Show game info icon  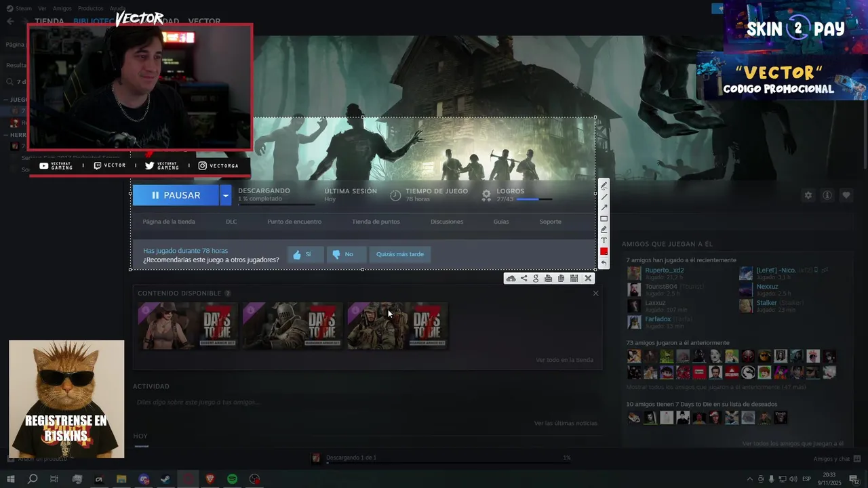point(827,195)
